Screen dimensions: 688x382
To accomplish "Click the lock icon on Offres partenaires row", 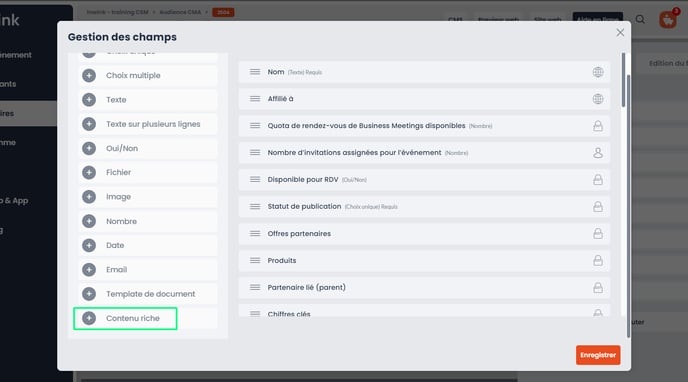I will 598,233.
